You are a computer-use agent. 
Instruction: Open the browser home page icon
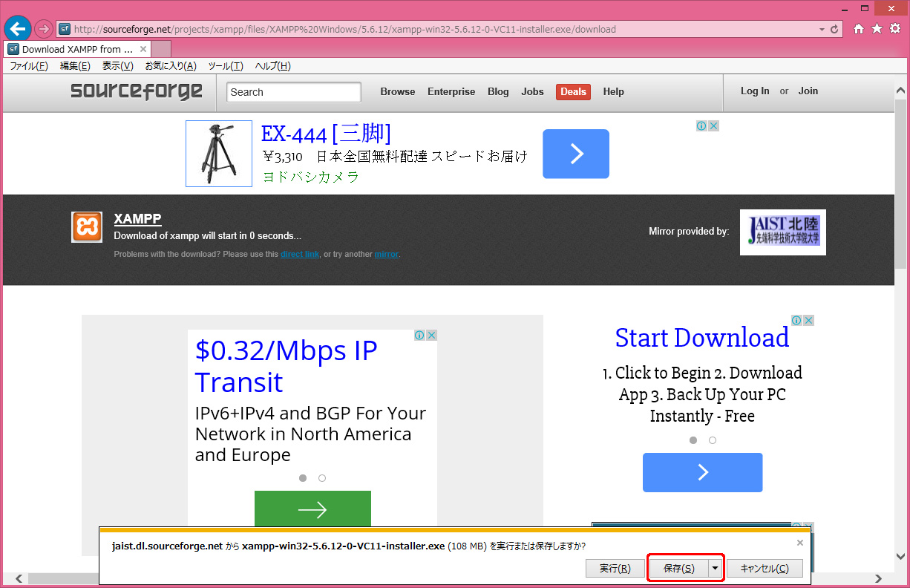[x=859, y=29]
